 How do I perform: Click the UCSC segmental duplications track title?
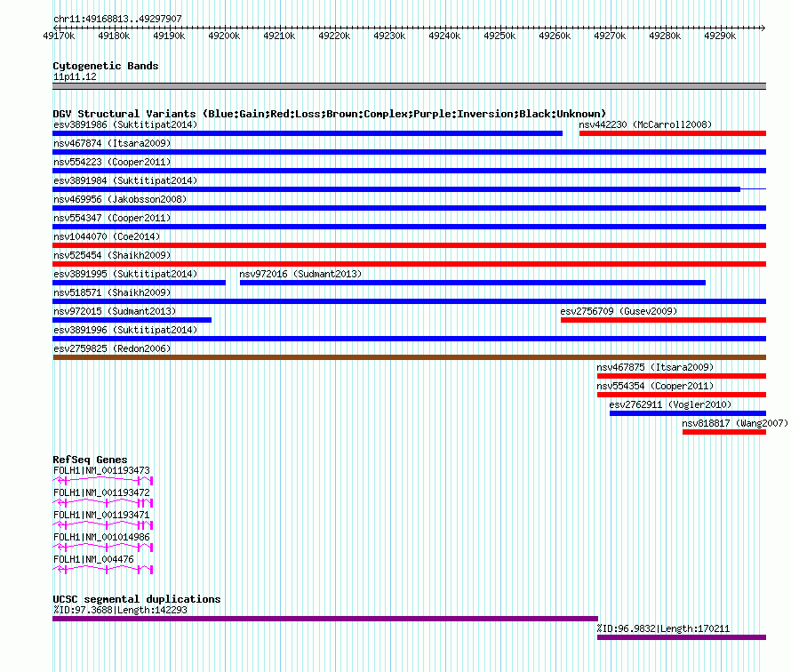click(137, 599)
